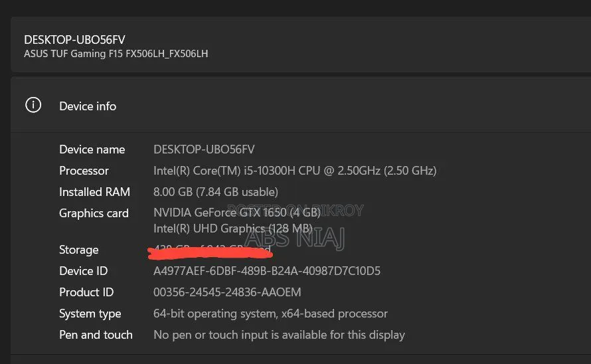Select the Device name value DESKTOP-UBO56FV
The width and height of the screenshot is (591, 364).
coord(204,149)
